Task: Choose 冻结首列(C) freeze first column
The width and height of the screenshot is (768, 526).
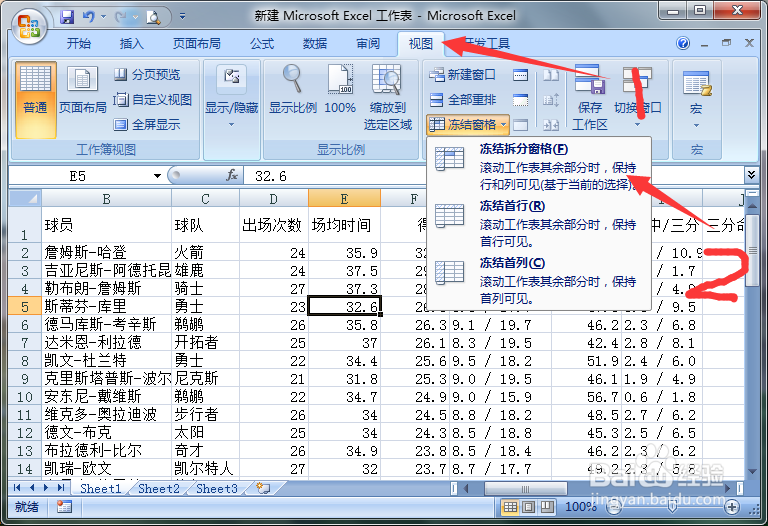Action: [539, 280]
